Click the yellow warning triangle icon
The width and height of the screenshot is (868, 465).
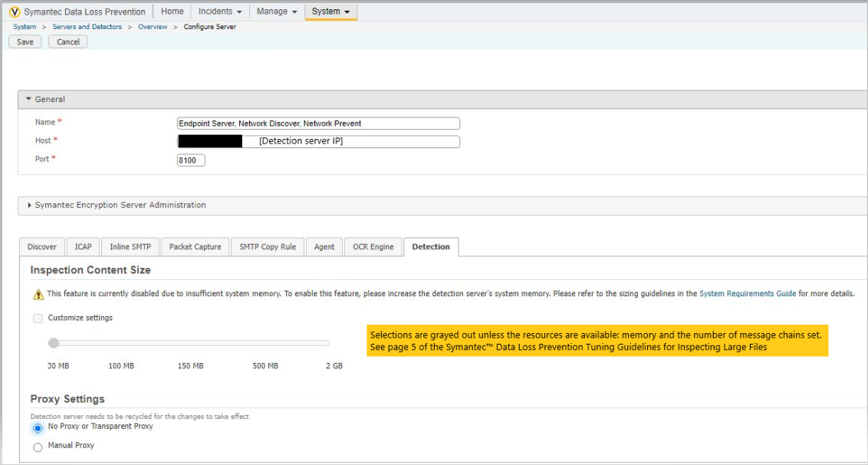(38, 295)
